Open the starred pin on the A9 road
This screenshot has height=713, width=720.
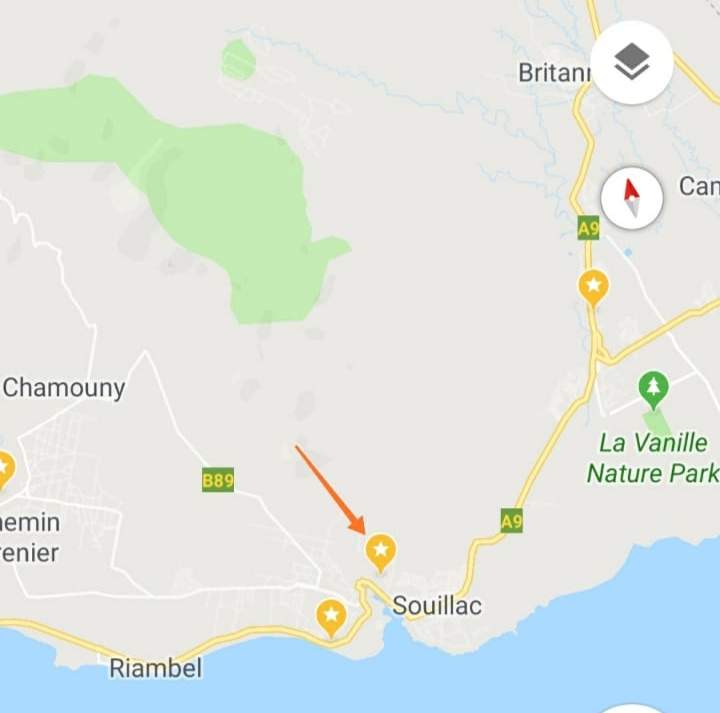click(593, 288)
